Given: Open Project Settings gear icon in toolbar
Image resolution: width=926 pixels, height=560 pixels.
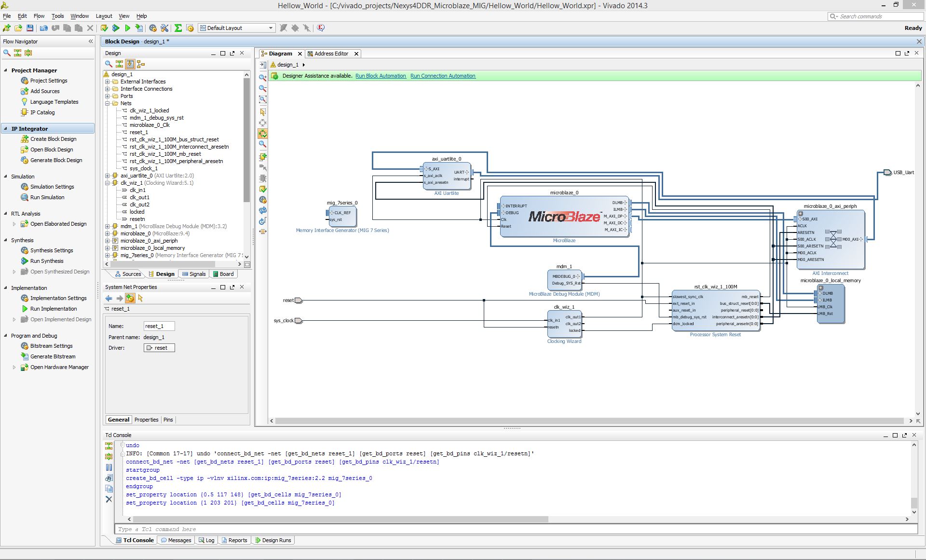Looking at the screenshot, I should (153, 28).
